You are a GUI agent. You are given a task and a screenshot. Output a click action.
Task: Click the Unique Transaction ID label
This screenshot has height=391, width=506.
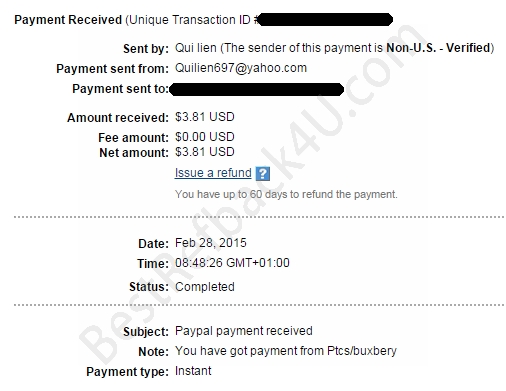tap(192, 20)
